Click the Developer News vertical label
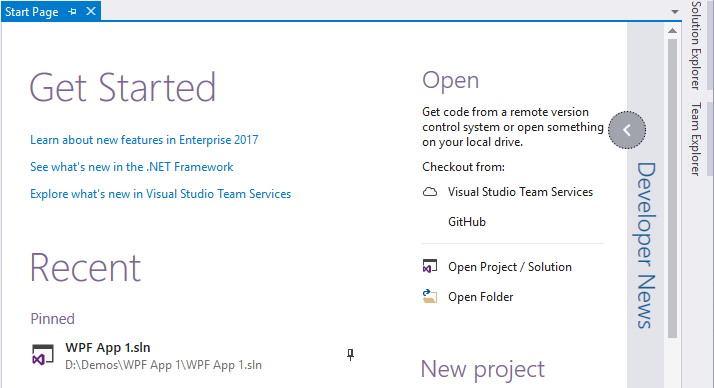714x388 pixels. click(645, 245)
